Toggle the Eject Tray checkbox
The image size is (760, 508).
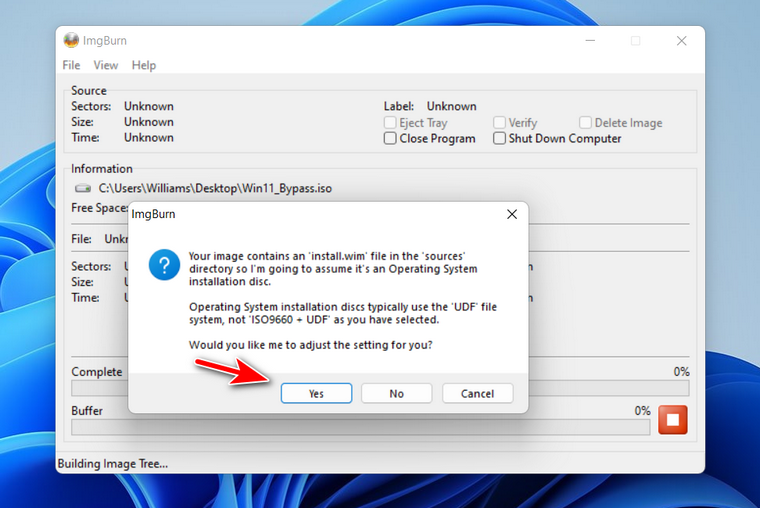pyautogui.click(x=390, y=123)
